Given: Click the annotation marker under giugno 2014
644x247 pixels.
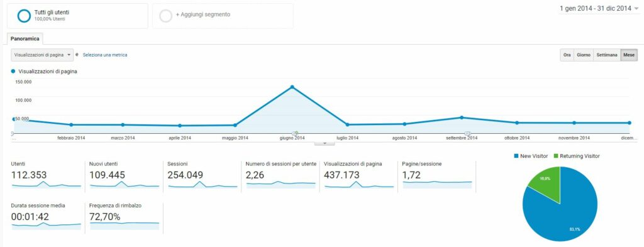Looking at the screenshot, I should [295, 133].
